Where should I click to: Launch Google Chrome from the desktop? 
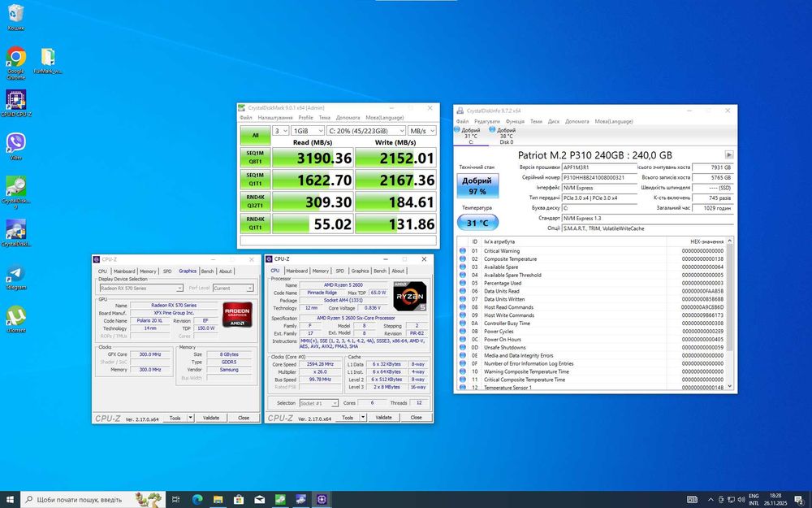coord(15,63)
